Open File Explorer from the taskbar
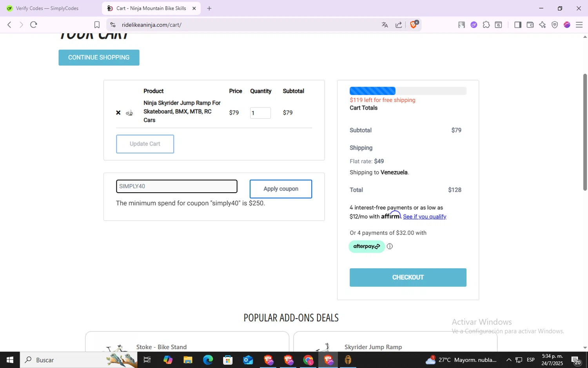The image size is (588, 368). (188, 360)
